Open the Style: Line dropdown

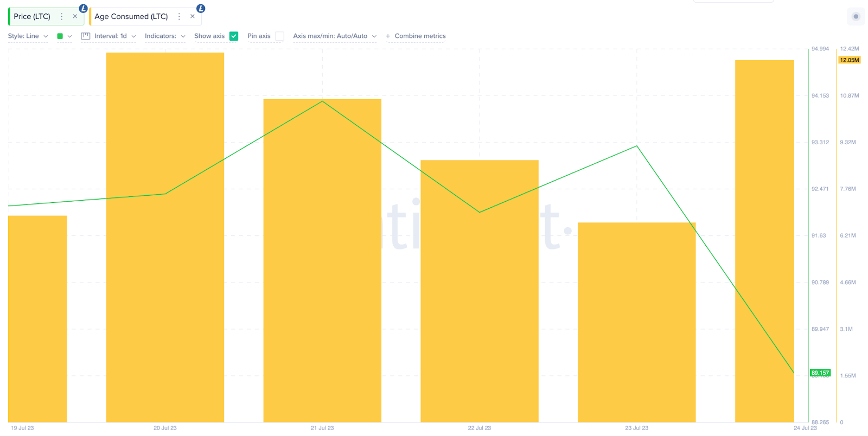point(28,36)
